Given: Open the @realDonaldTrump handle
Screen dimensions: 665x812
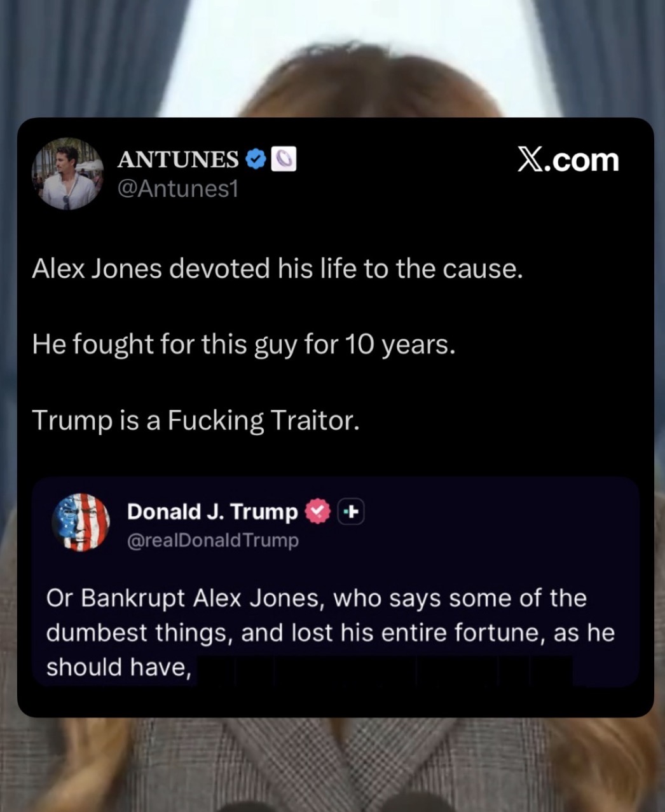Looking at the screenshot, I should [x=213, y=541].
